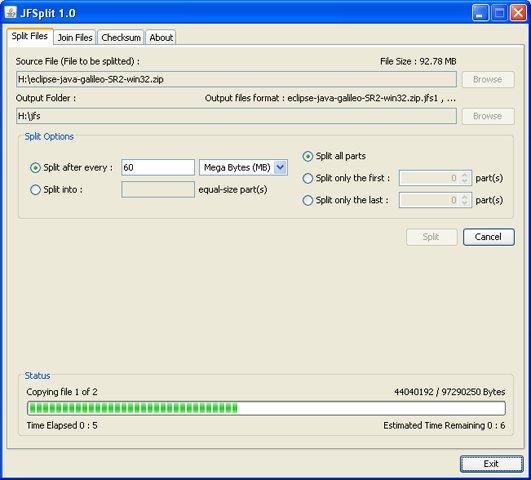This screenshot has height=480, width=531.
Task: Click the Split button
Action: 432,237
